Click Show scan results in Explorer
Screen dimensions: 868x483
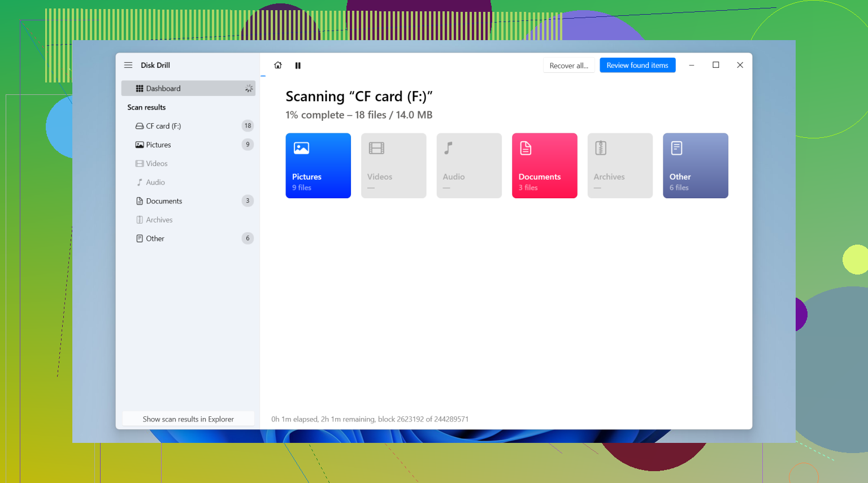click(188, 419)
